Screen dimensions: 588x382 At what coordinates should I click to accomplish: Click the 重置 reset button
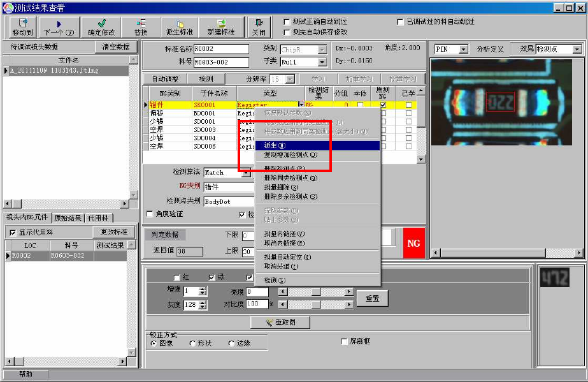click(x=373, y=298)
